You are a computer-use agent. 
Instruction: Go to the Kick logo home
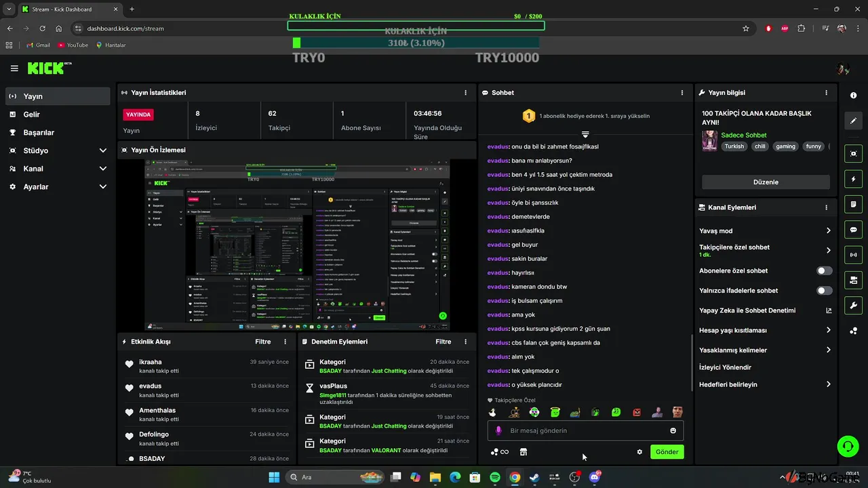[49, 68]
